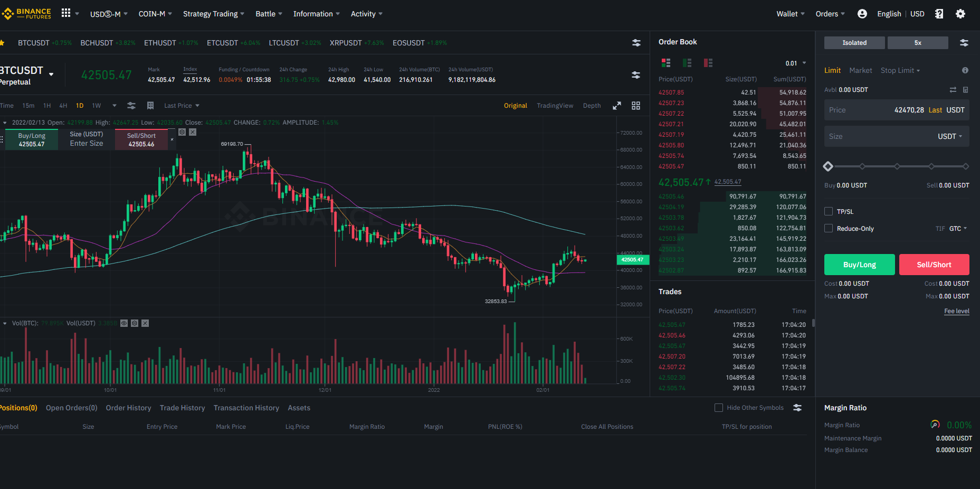Viewport: 980px width, 489px height.
Task: Click the transfer funds arrows icon
Action: tap(953, 90)
